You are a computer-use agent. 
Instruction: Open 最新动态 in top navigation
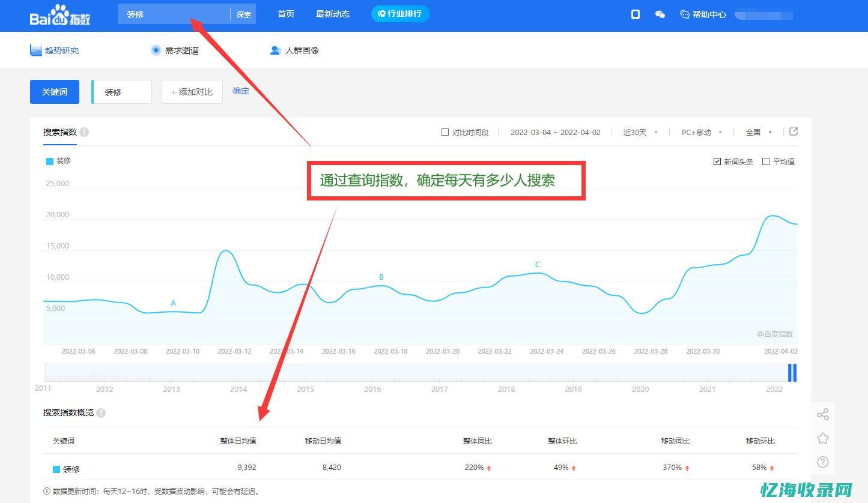pyautogui.click(x=333, y=14)
